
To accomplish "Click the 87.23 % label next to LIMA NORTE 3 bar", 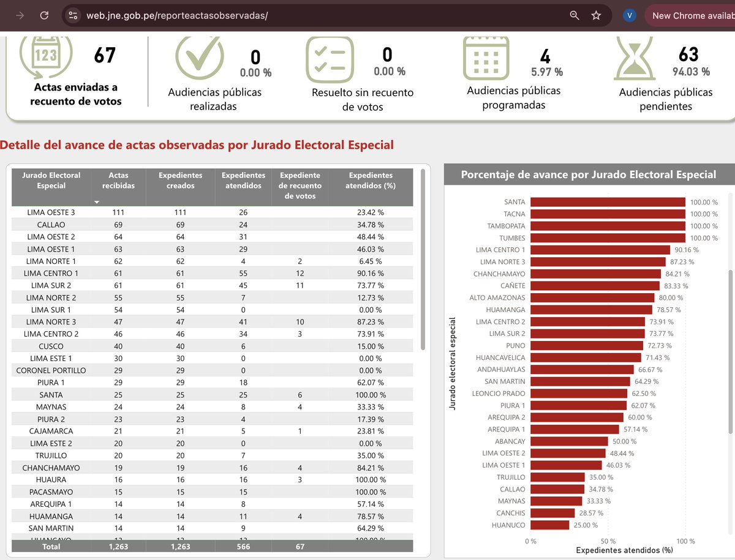I will coord(681,261).
